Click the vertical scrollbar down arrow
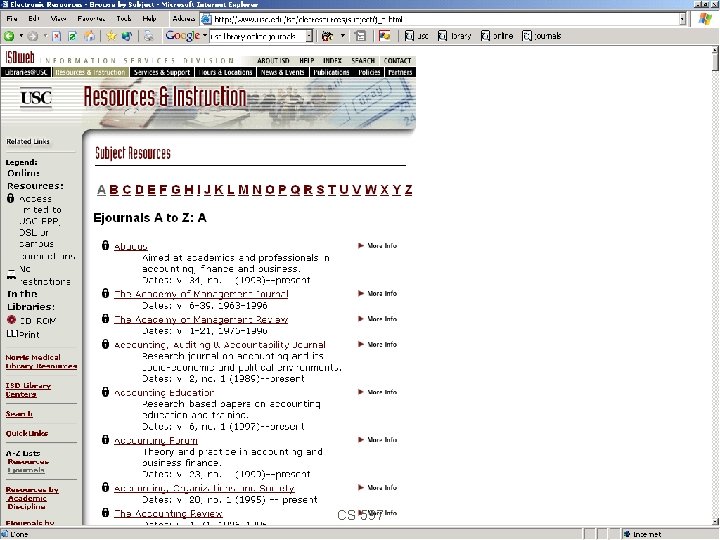 tap(715, 521)
